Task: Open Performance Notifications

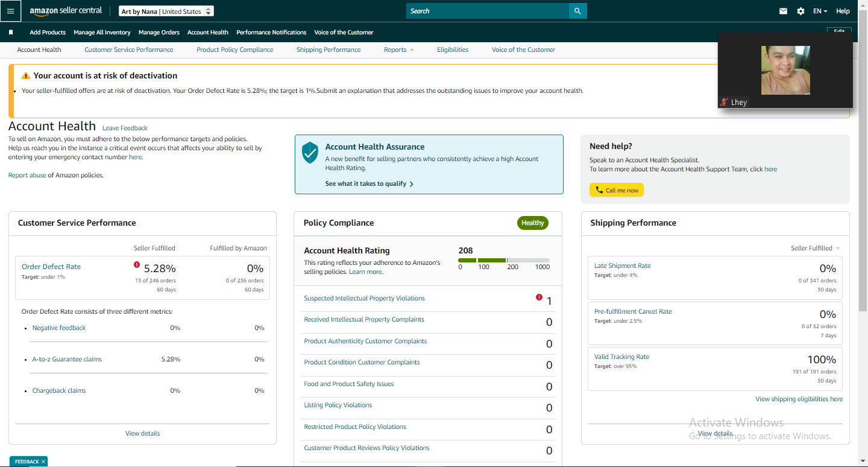Action: tap(271, 33)
